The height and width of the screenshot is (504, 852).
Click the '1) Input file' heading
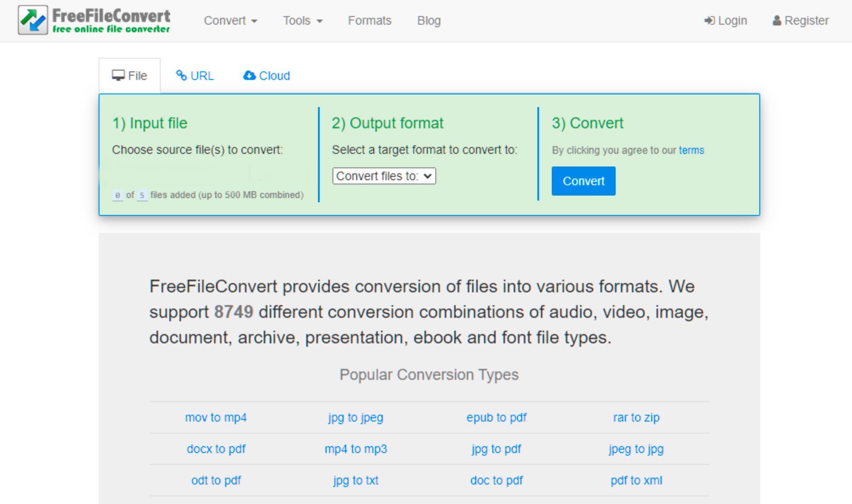[x=150, y=123]
